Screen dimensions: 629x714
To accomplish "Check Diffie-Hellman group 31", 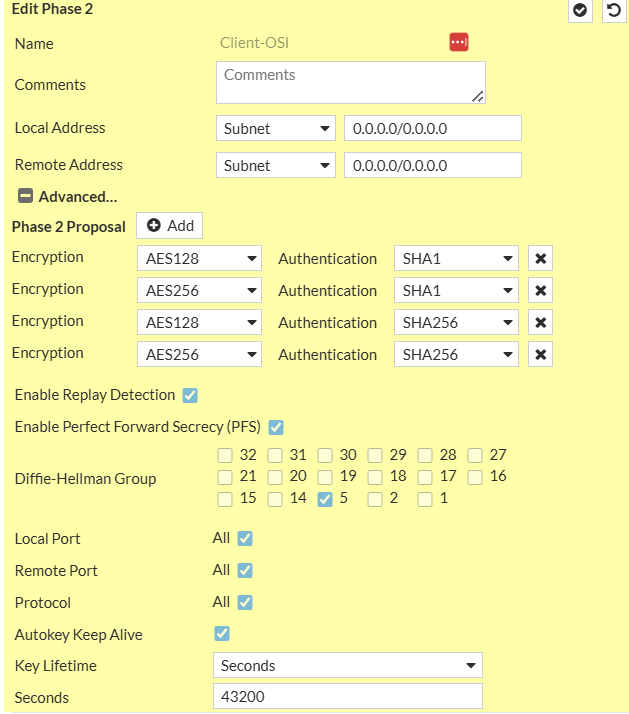I will (x=275, y=455).
